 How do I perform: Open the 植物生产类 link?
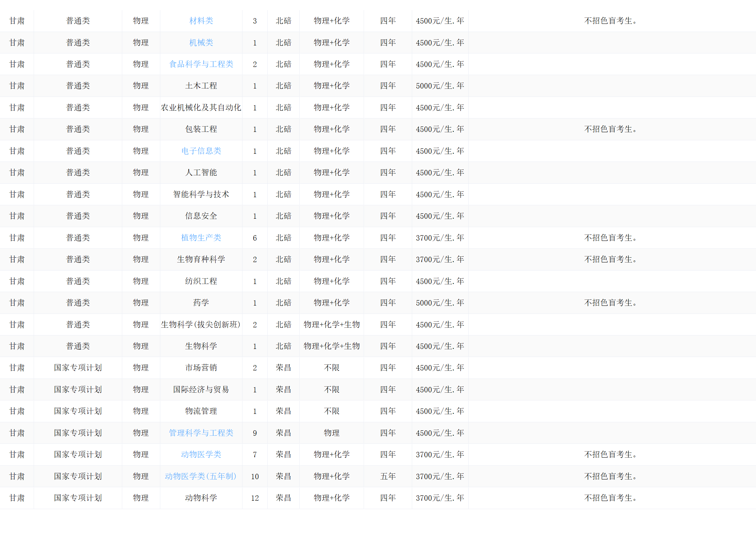click(201, 238)
